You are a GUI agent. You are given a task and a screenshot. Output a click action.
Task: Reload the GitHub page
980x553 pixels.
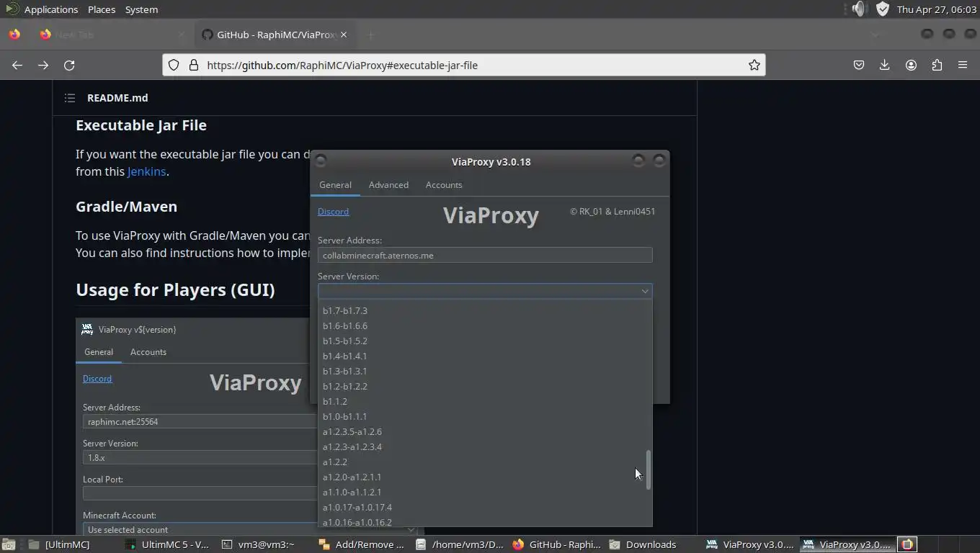coord(69,65)
